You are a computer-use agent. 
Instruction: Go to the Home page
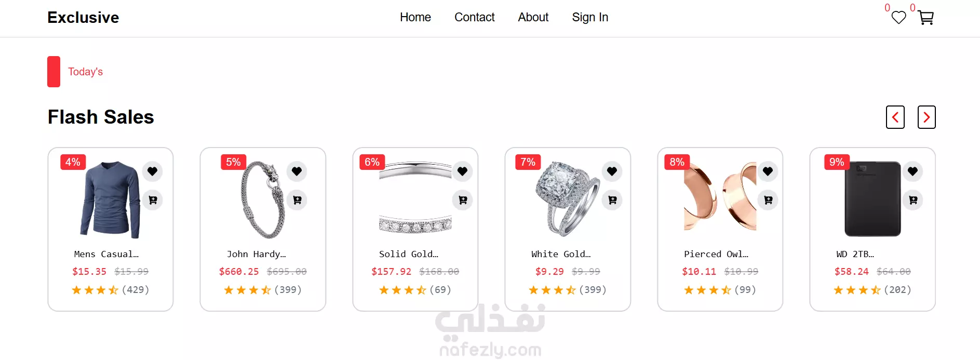pos(415,17)
